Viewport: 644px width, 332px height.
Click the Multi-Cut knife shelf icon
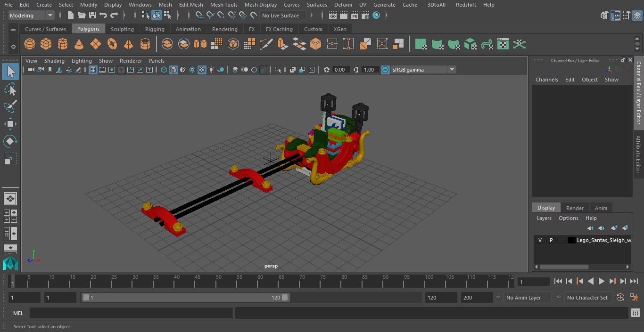(266, 44)
